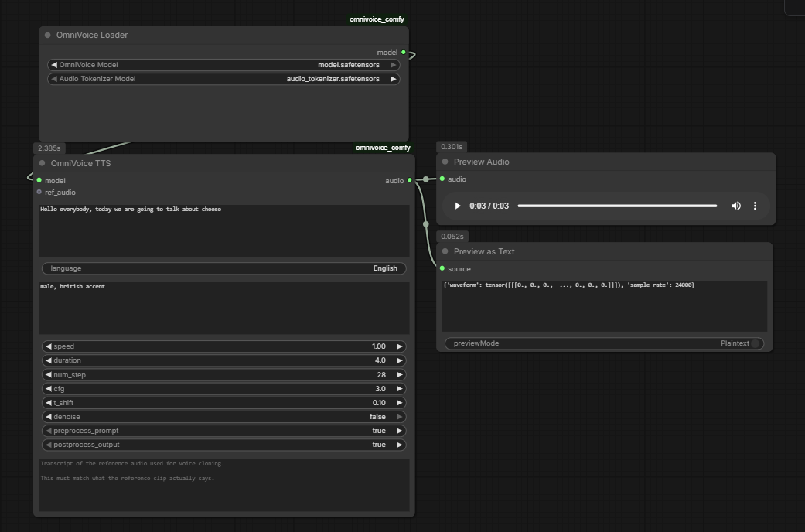Collapse the OmniVoice TTS node via its dot
The image size is (805, 532).
[42, 163]
